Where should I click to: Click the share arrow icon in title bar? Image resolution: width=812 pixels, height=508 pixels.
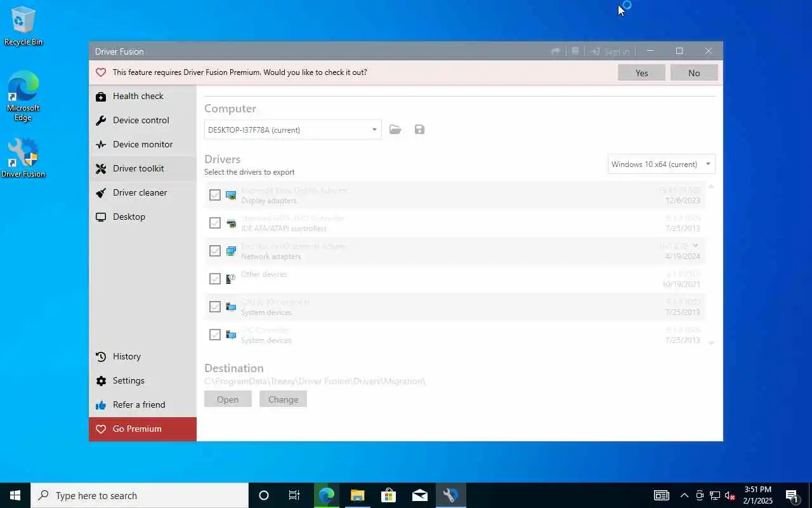click(556, 51)
